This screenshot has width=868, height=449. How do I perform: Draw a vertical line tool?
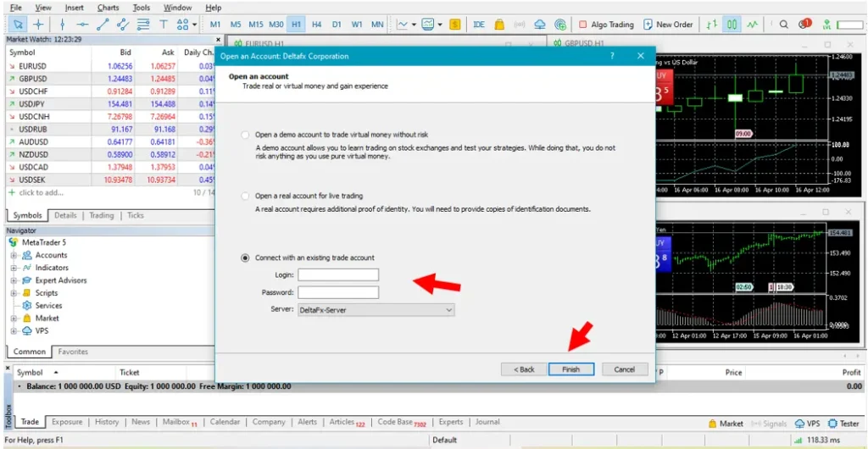(x=62, y=25)
